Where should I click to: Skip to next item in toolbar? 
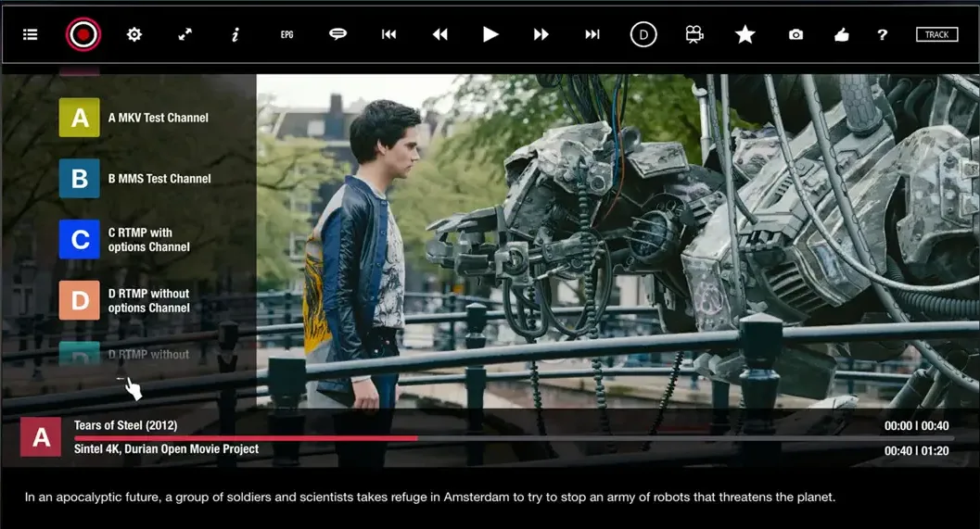point(592,34)
